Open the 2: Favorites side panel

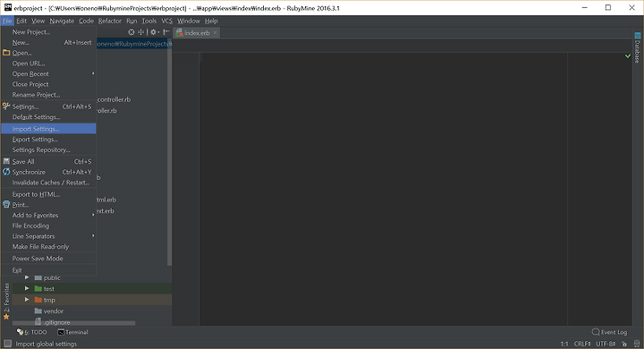[6, 302]
